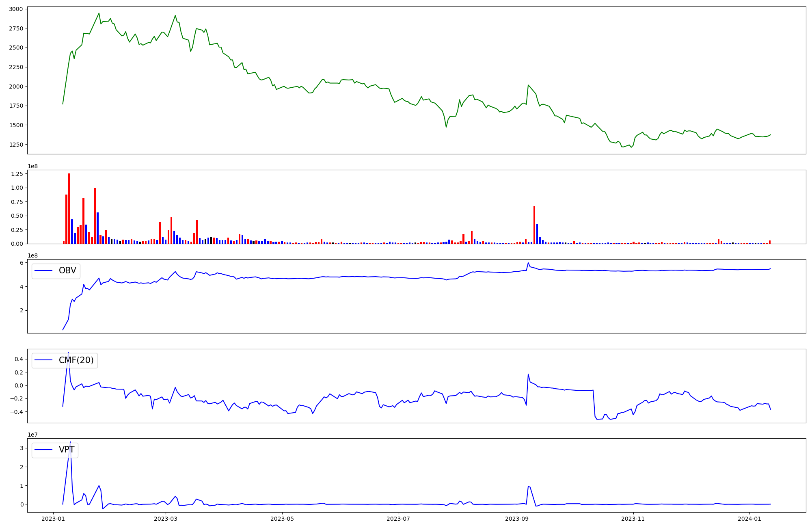Click the 2023-09 x-axis date label
812x528 pixels.
click(517, 519)
